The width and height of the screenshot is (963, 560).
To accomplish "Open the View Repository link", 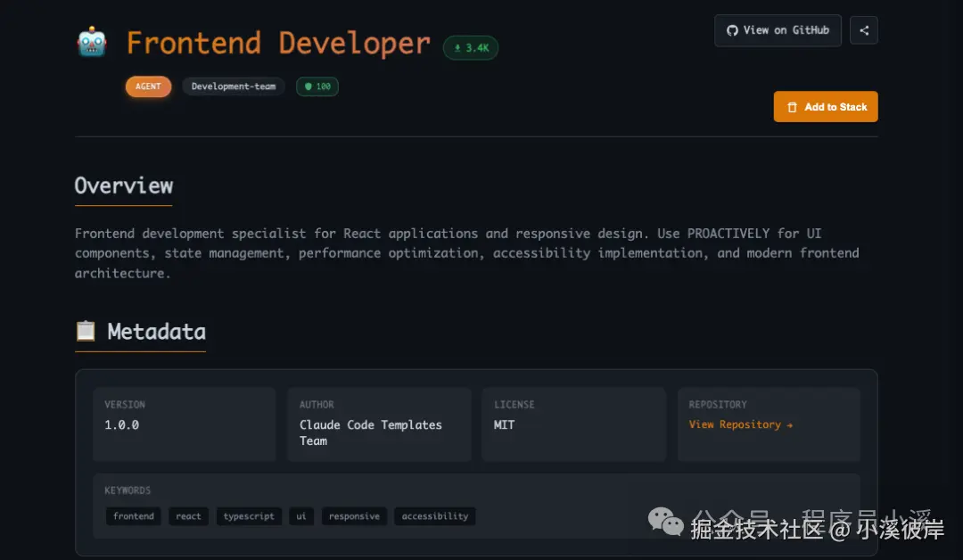I will (x=740, y=424).
